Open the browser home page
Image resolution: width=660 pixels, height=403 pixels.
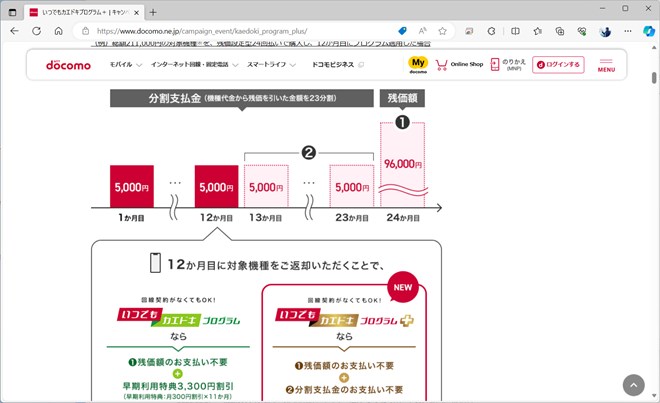[x=59, y=31]
